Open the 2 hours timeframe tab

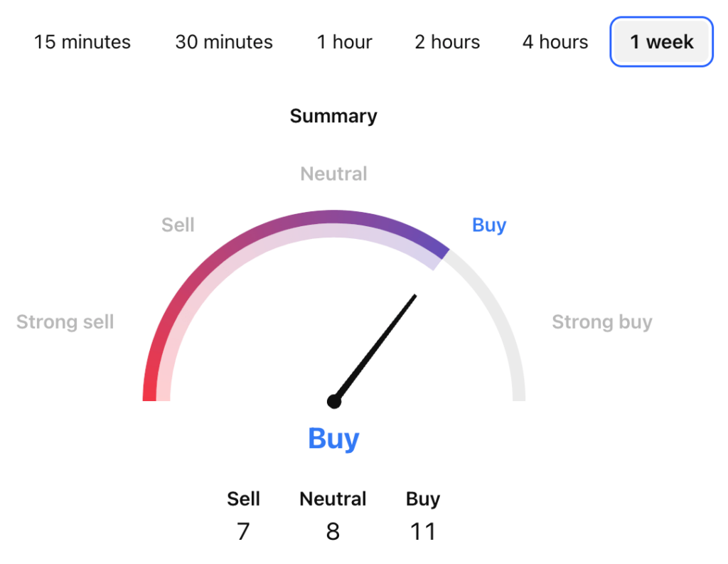pyautogui.click(x=447, y=42)
